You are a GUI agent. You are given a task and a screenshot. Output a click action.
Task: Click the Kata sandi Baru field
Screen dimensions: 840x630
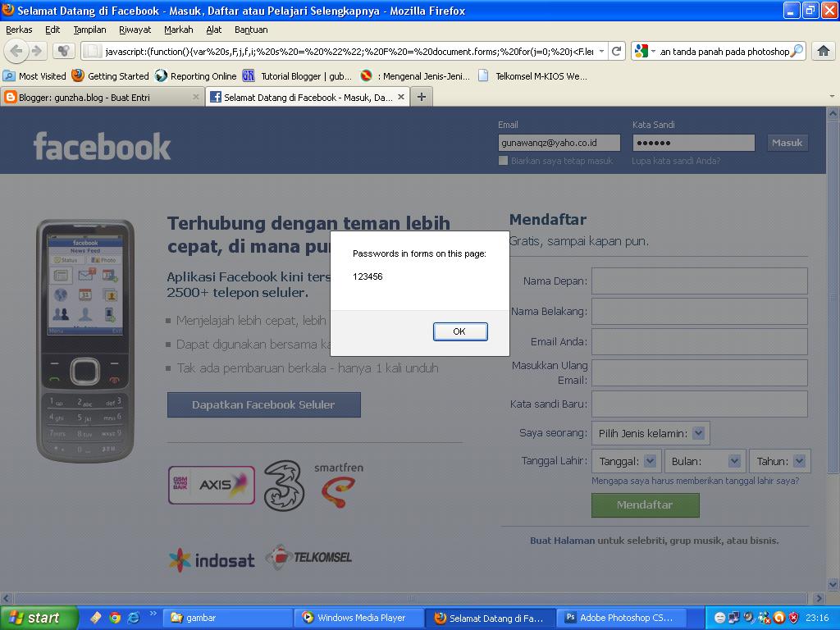[699, 404]
